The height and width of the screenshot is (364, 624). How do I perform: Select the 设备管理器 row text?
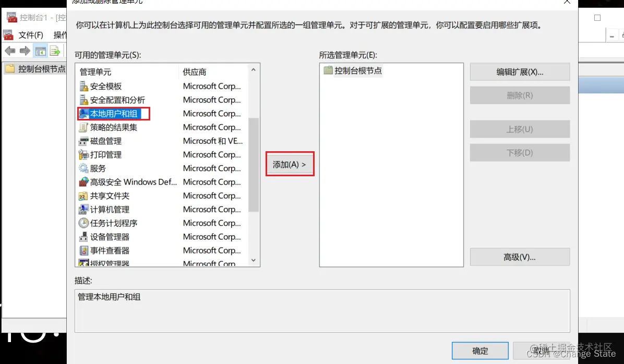click(110, 237)
